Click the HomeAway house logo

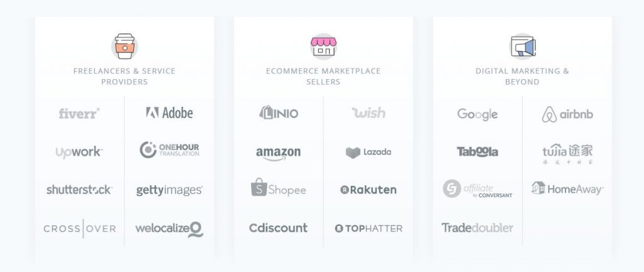567,188
